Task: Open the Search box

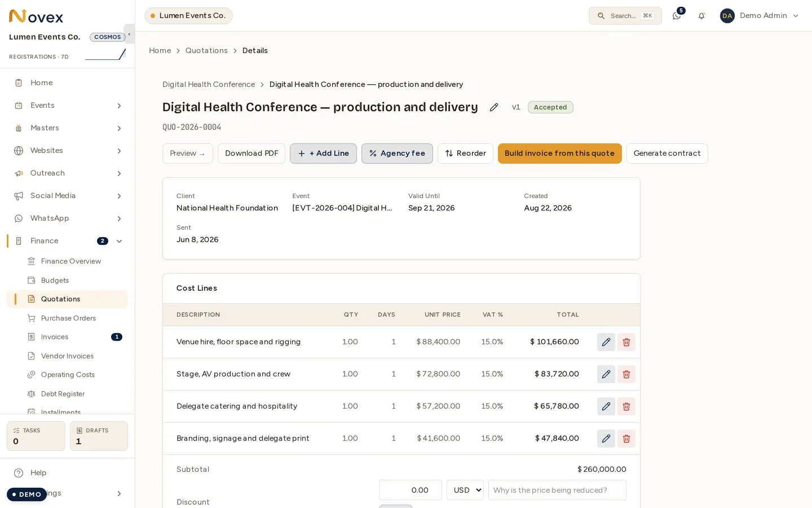Action: pyautogui.click(x=625, y=16)
